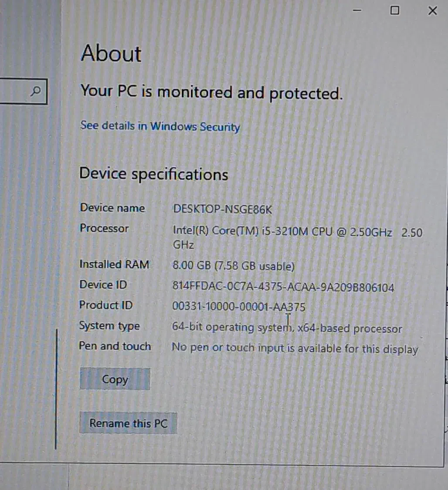Viewport: 448px width, 490px height.
Task: Click the Intel Core i5-3210M processor value
Action: (297, 238)
